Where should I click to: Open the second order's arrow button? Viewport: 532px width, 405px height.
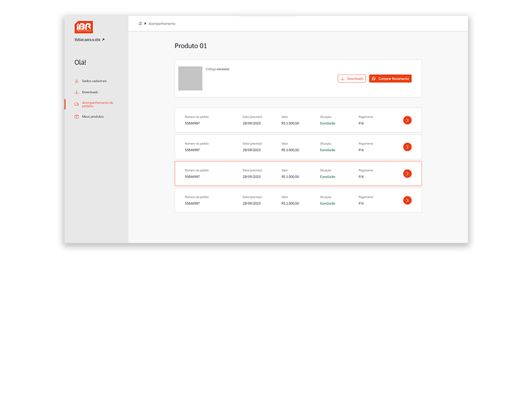[407, 146]
